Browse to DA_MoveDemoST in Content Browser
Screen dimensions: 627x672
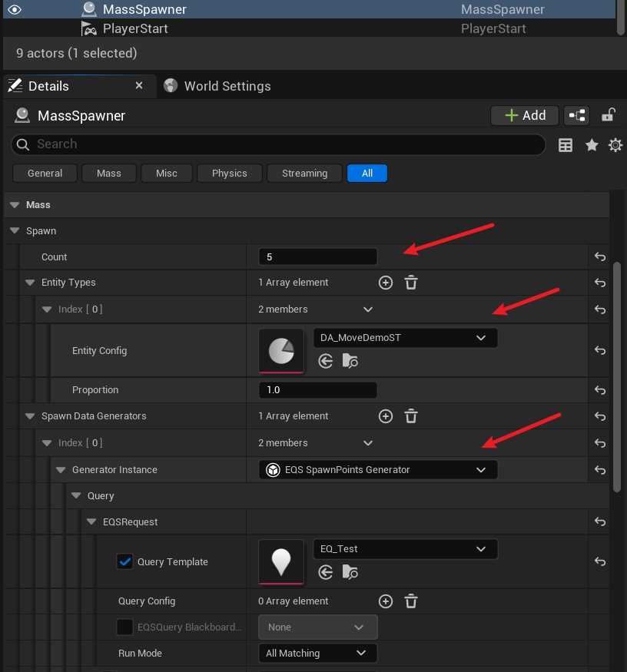(350, 361)
